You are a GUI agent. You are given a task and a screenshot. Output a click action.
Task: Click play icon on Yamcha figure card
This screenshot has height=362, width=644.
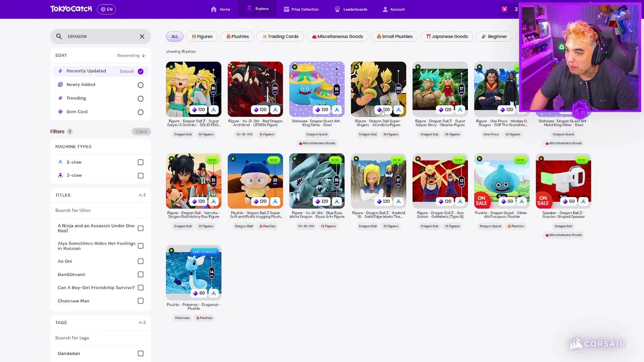pos(213,202)
